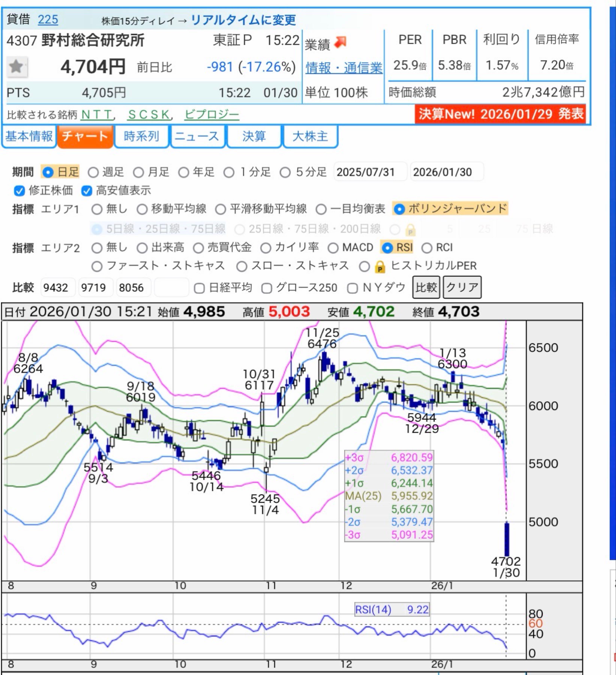Select 週足 period radio button

93,173
